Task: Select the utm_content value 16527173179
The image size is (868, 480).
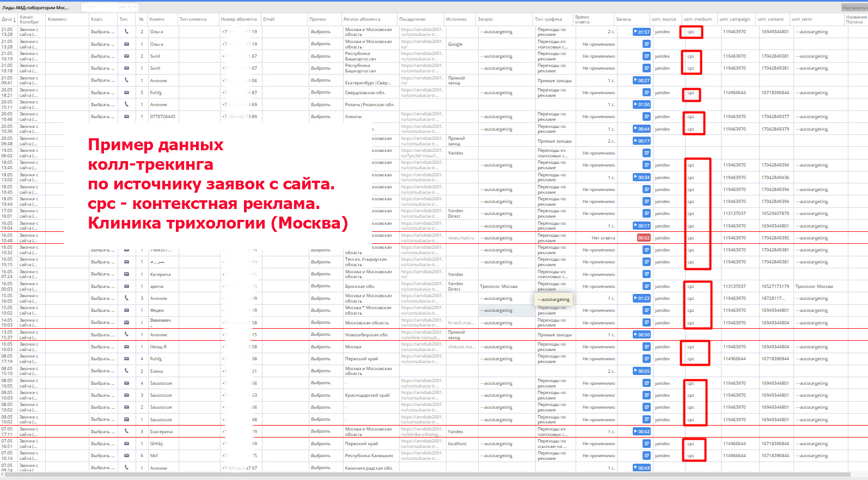Action: [x=775, y=286]
